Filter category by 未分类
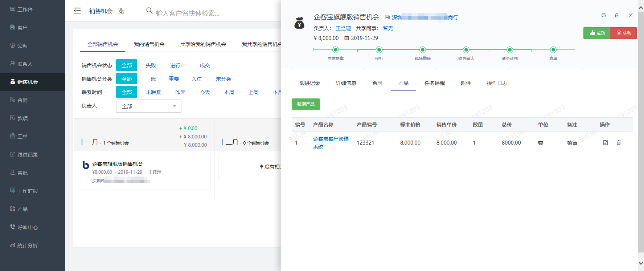 tap(223, 79)
